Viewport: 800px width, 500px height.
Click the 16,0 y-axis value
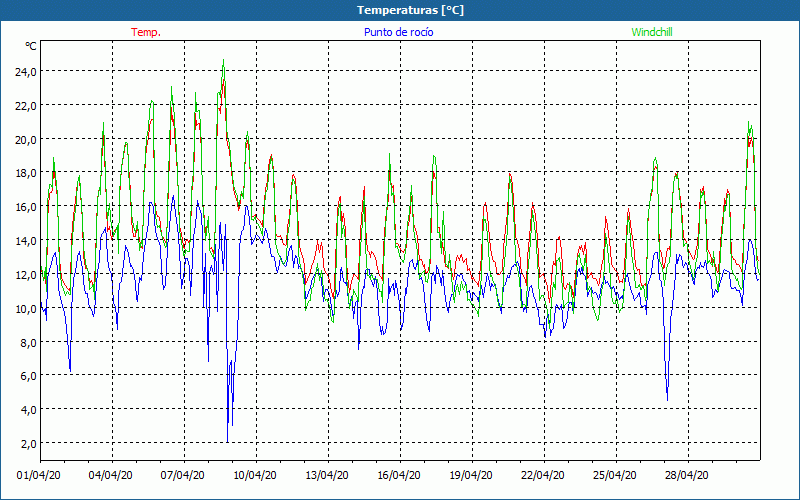[26, 207]
